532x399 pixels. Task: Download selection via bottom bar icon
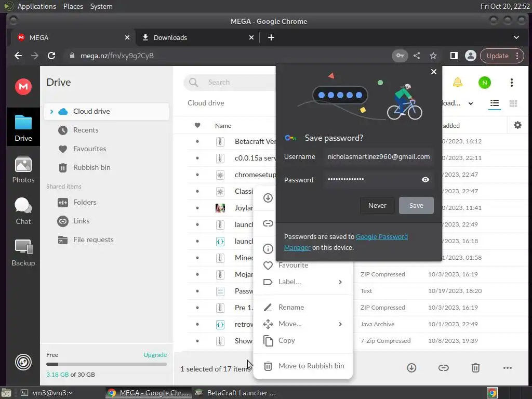pos(411,367)
